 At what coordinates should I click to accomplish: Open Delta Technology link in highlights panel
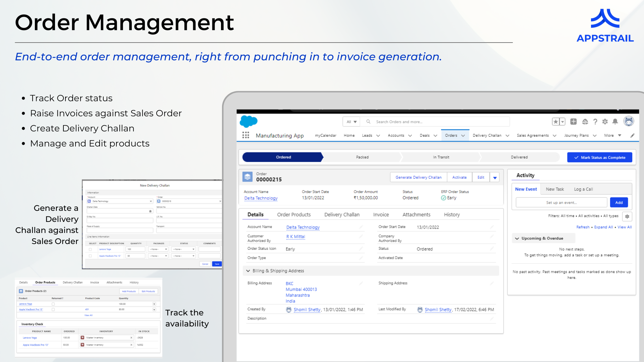tap(261, 198)
